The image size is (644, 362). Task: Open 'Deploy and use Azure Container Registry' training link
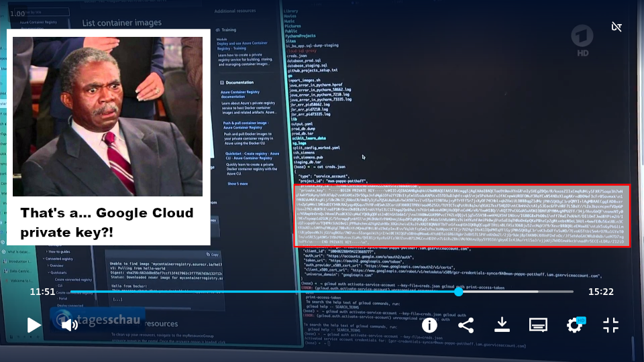coord(242,46)
